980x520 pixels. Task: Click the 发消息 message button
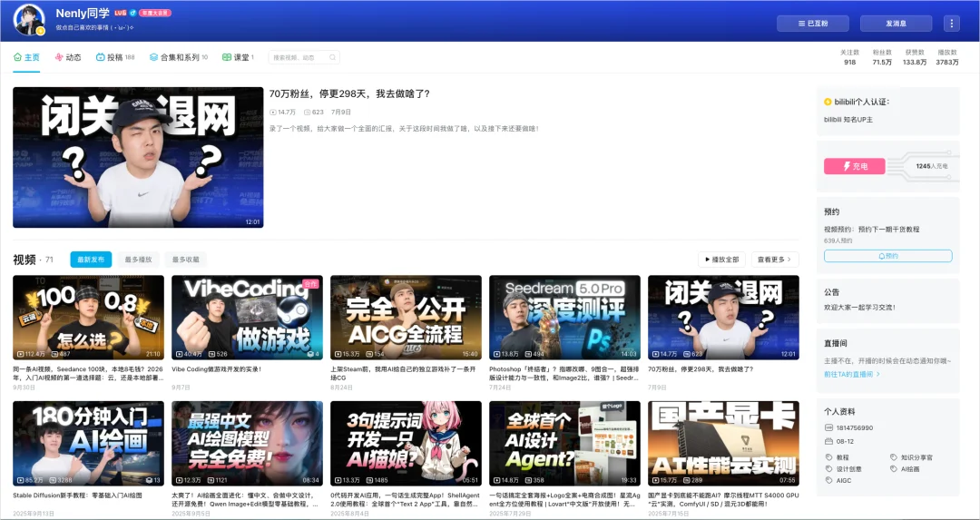(x=896, y=24)
